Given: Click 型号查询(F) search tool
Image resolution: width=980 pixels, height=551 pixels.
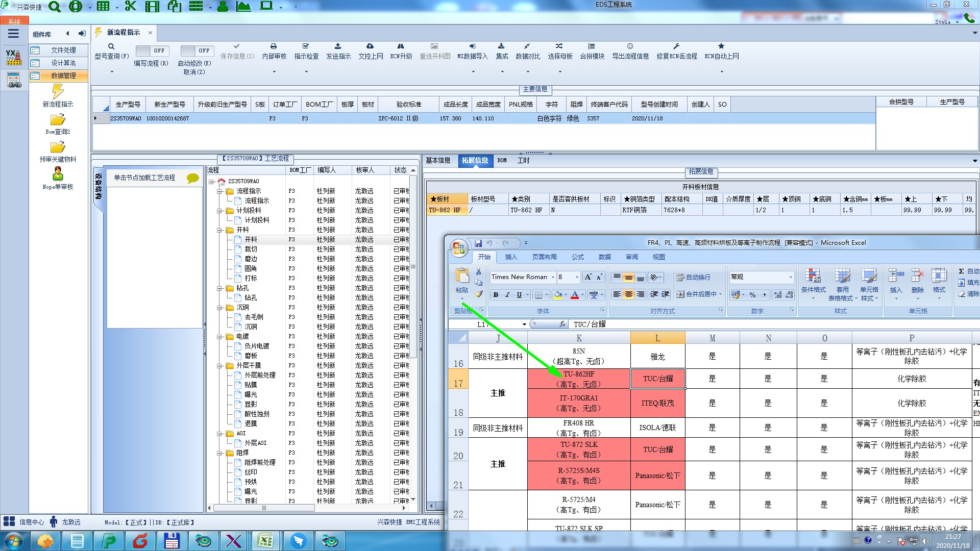Looking at the screenshot, I should pos(111,52).
